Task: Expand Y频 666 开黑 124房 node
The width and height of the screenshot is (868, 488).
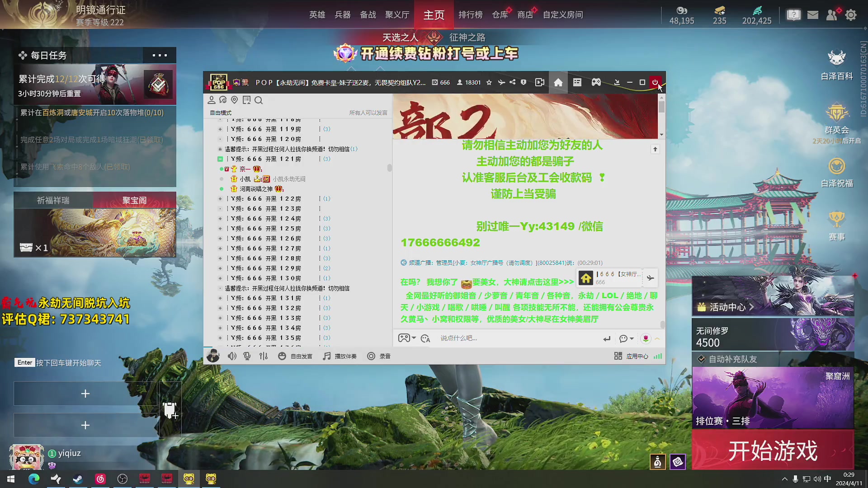Action: [x=220, y=219]
